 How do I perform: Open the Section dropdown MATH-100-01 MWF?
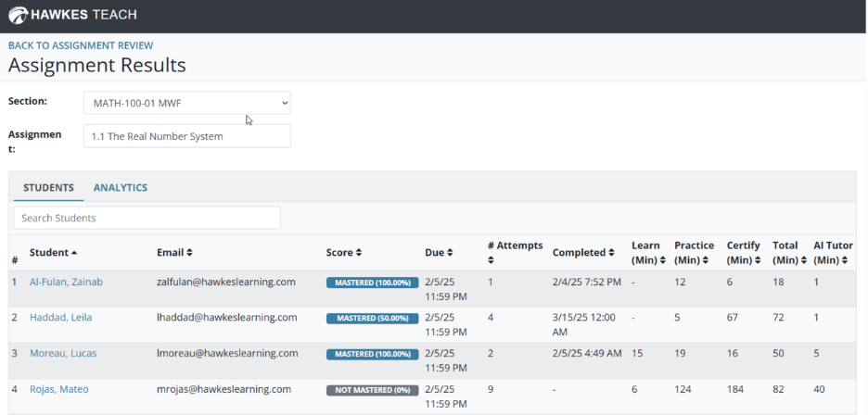tap(186, 102)
